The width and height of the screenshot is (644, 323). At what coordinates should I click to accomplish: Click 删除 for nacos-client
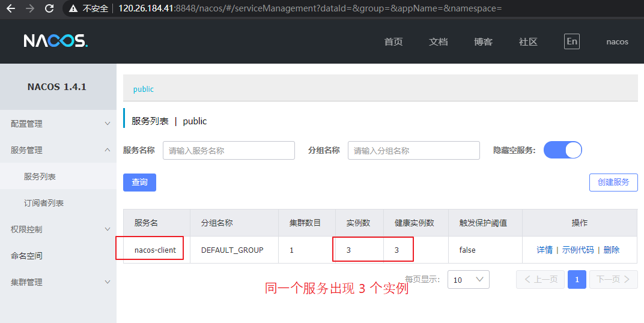click(611, 250)
